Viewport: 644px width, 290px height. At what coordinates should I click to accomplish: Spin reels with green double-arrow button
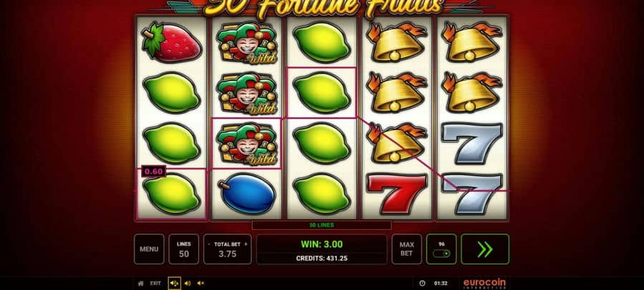point(485,249)
